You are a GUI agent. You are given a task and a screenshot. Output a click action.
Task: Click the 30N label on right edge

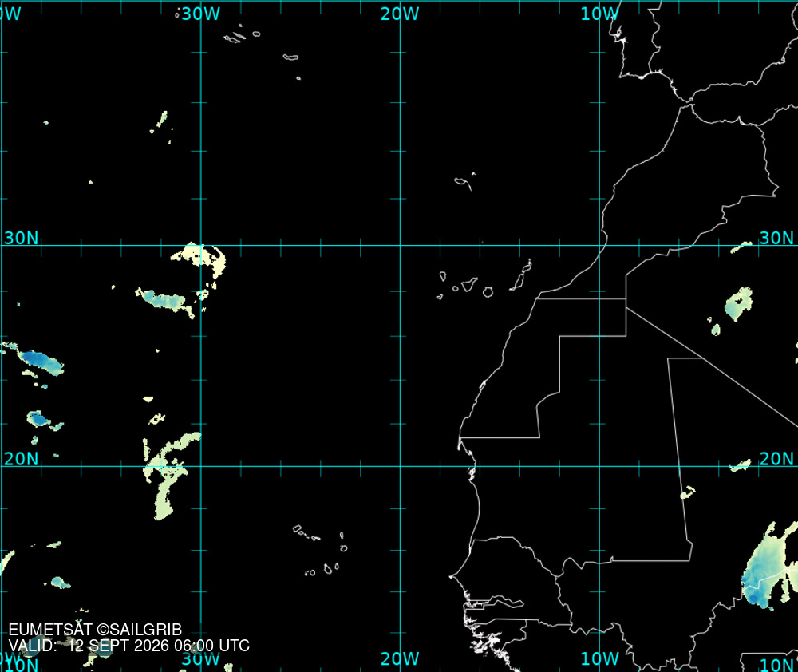776,238
